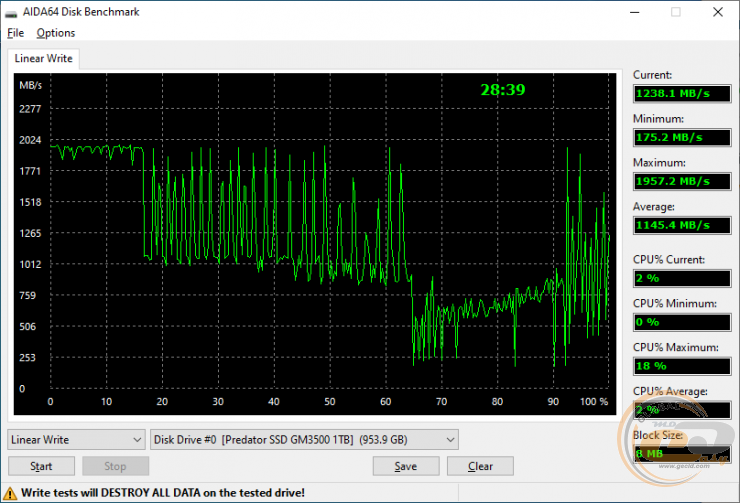740x503 pixels.
Task: Click the Average 1145.4 MB/s value
Action: [x=682, y=225]
